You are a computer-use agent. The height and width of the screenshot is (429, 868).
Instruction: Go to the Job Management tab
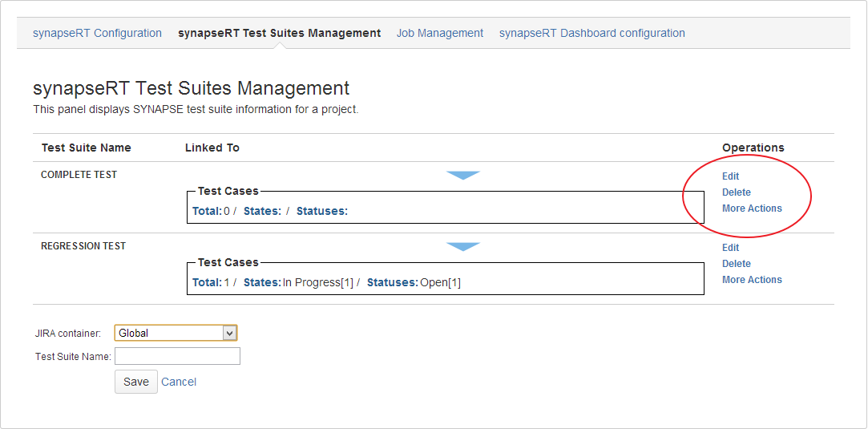(439, 33)
